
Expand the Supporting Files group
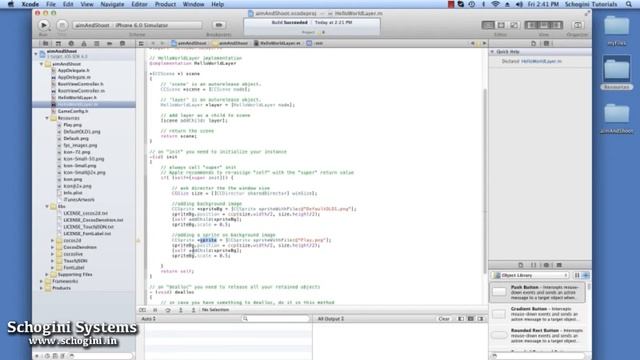pyautogui.click(x=47, y=274)
